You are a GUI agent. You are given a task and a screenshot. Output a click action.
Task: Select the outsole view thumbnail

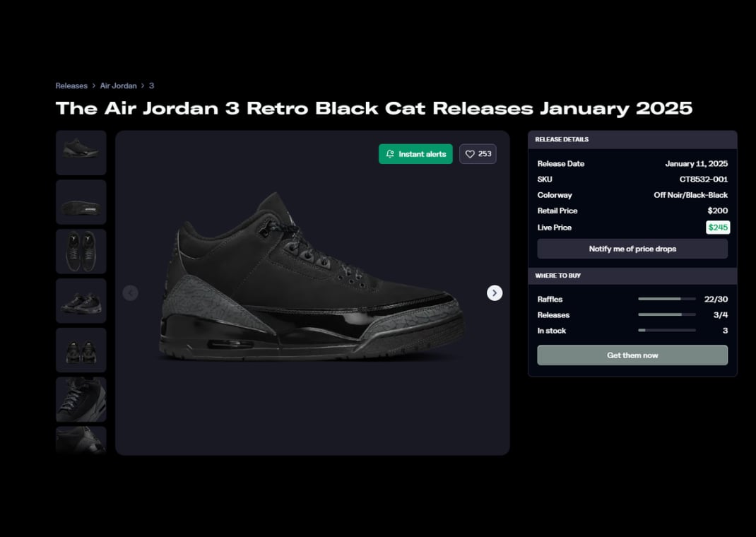point(81,202)
